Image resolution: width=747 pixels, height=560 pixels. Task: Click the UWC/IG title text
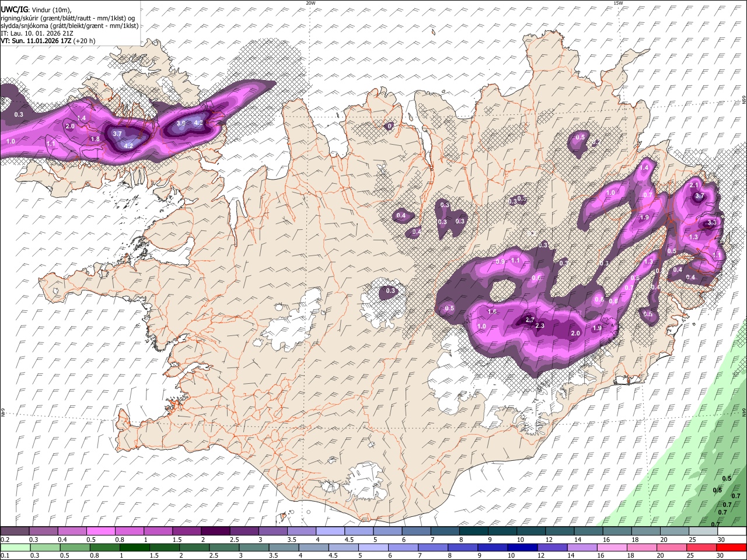[x=14, y=10]
